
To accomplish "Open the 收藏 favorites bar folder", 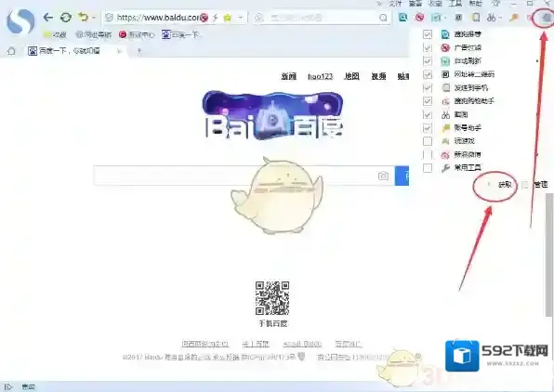I will [x=55, y=34].
